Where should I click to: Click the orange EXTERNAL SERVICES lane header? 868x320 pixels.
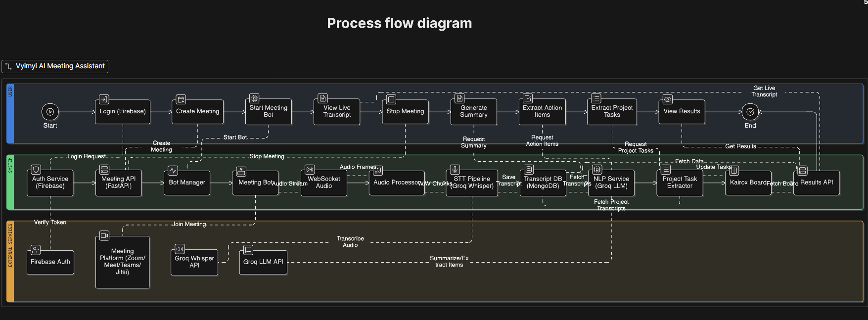tap(10, 262)
